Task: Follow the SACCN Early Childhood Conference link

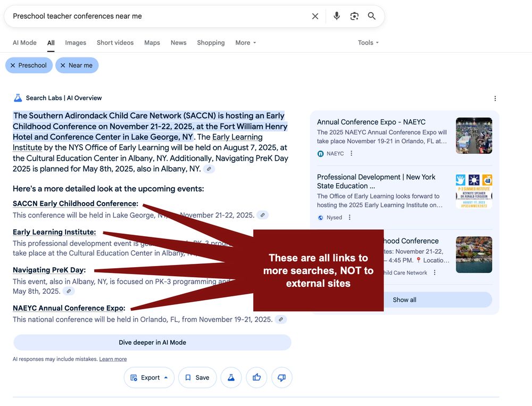Action: [x=76, y=204]
